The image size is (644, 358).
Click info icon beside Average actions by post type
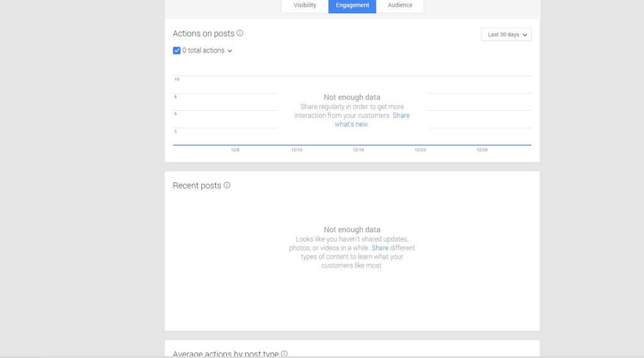click(x=284, y=354)
